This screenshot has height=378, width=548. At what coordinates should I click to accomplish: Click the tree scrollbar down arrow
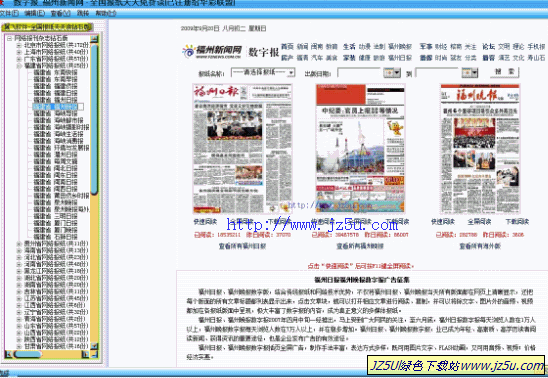(94, 346)
